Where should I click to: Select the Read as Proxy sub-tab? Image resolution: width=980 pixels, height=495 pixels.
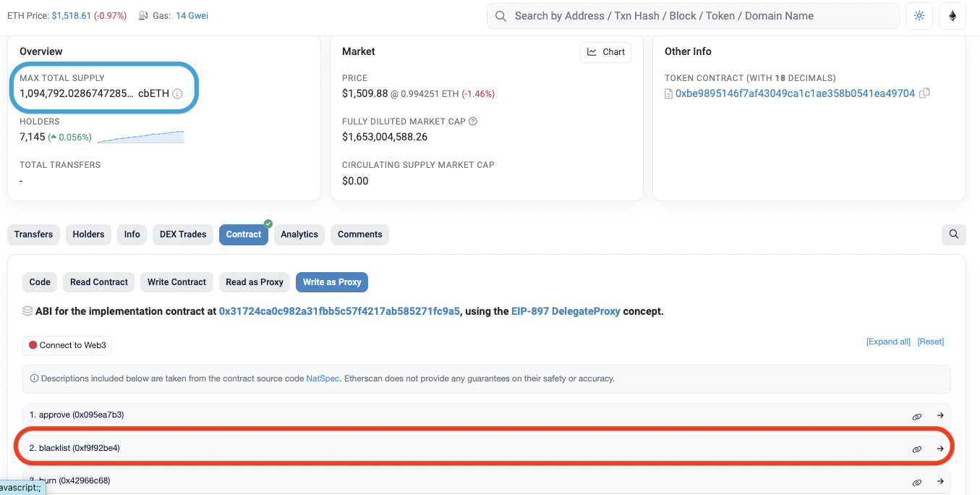tap(255, 282)
